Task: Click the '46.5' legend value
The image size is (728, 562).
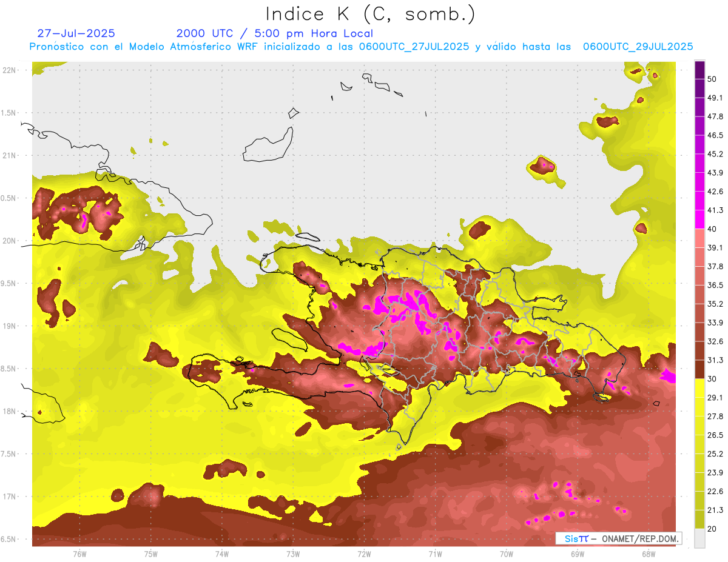Action: (x=715, y=136)
